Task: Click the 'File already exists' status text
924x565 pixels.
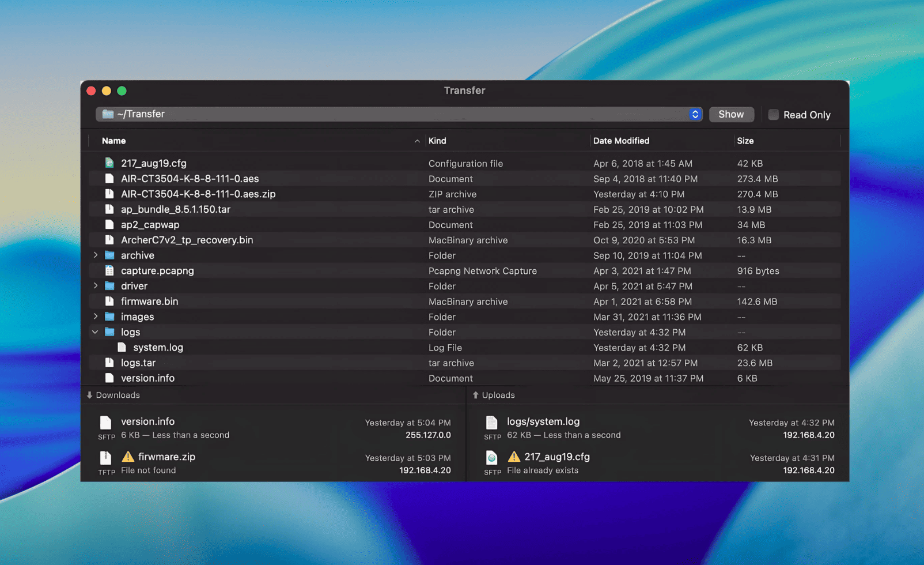Action: point(543,470)
